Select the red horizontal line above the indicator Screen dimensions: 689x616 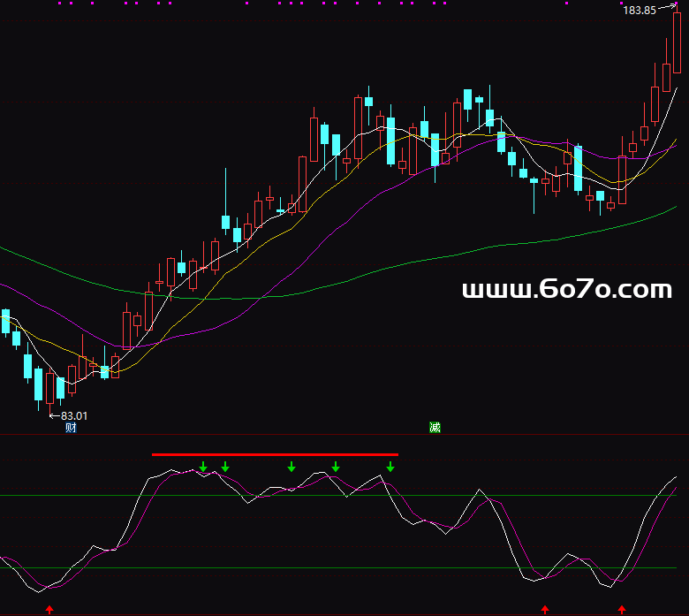tap(275, 454)
